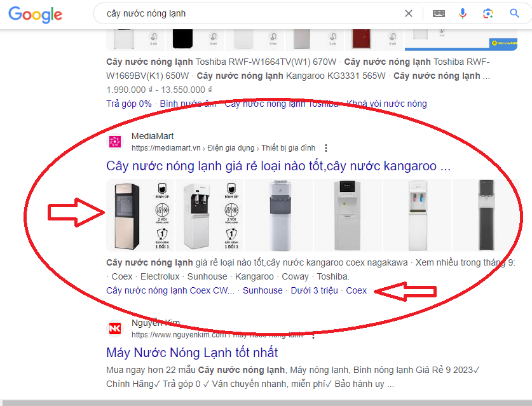Click the Google logo

coord(36,14)
